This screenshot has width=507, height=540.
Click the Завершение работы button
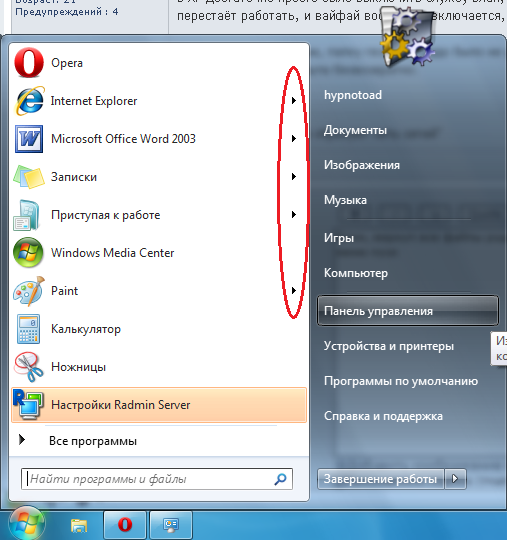(381, 479)
